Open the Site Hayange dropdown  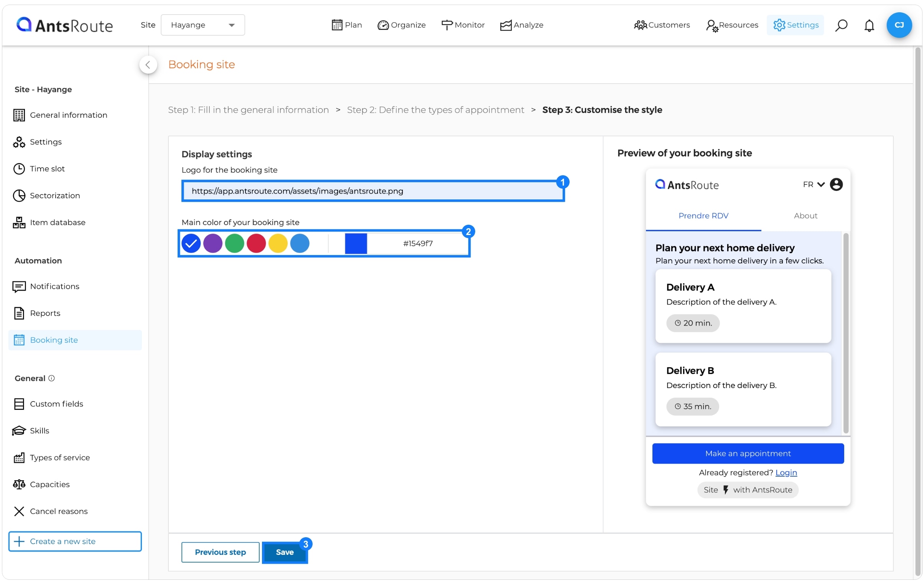tap(203, 25)
